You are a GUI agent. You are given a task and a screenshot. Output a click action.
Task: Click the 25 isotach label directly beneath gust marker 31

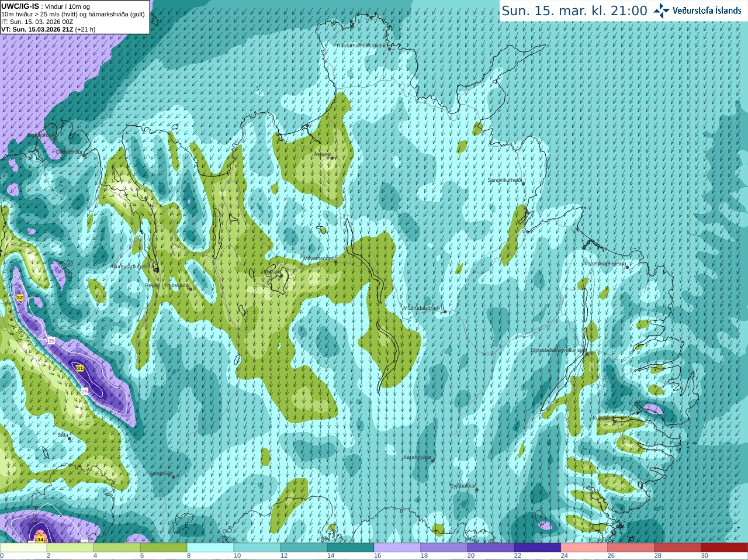tap(85, 391)
